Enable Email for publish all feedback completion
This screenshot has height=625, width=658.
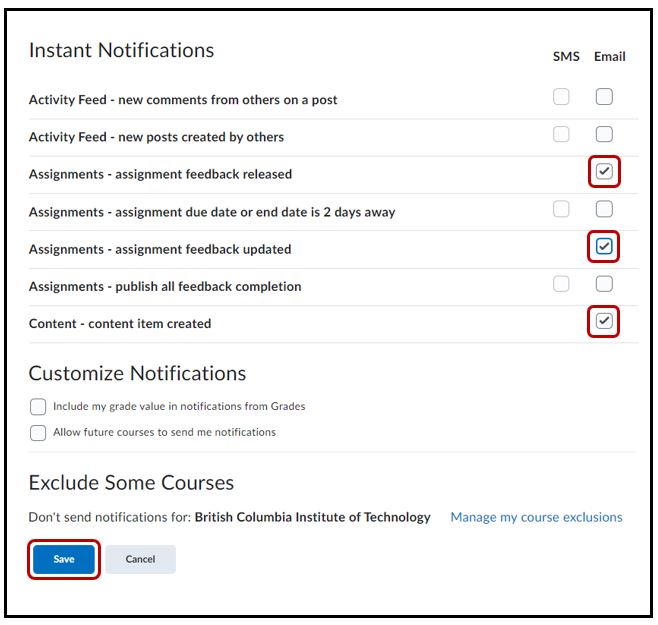604,284
